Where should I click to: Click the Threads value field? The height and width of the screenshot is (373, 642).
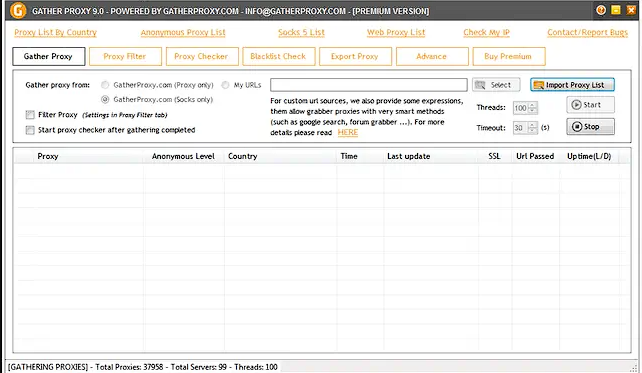(x=520, y=108)
